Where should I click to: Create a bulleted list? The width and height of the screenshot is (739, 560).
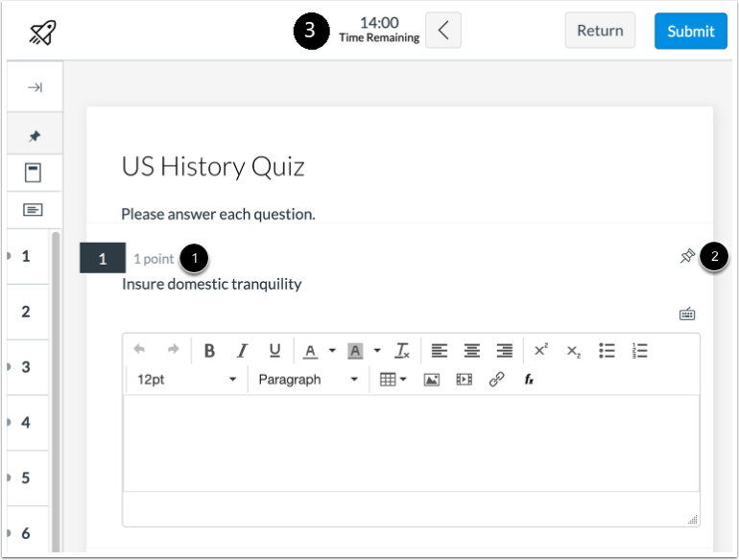[x=607, y=350]
